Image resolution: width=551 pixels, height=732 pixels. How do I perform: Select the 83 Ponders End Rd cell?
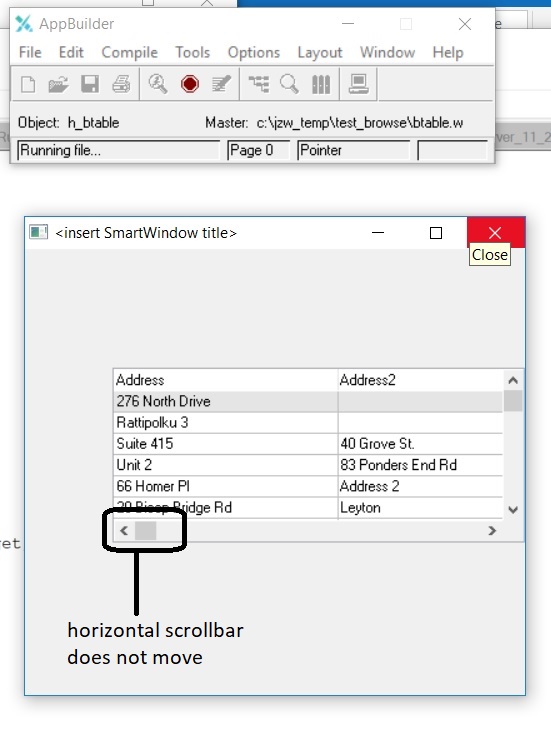coord(420,465)
